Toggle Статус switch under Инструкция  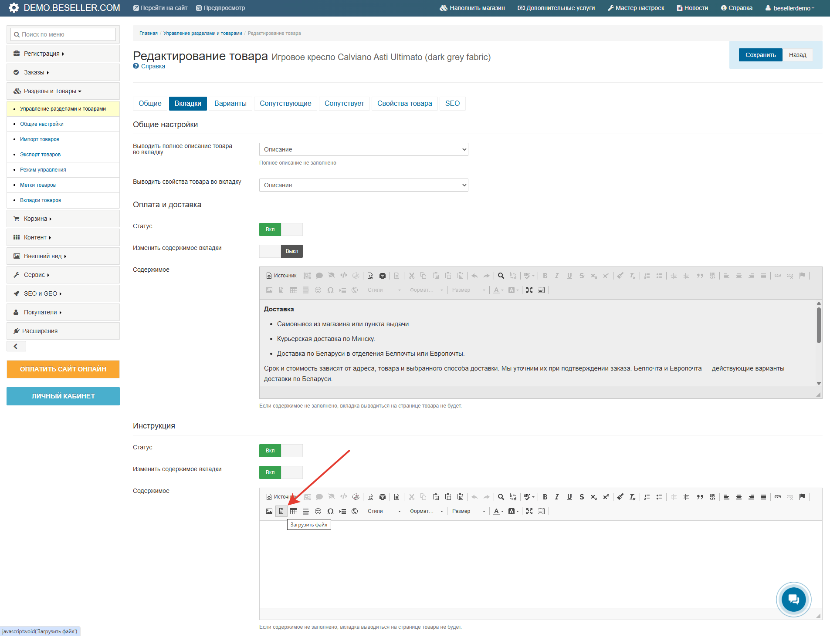pyautogui.click(x=281, y=451)
